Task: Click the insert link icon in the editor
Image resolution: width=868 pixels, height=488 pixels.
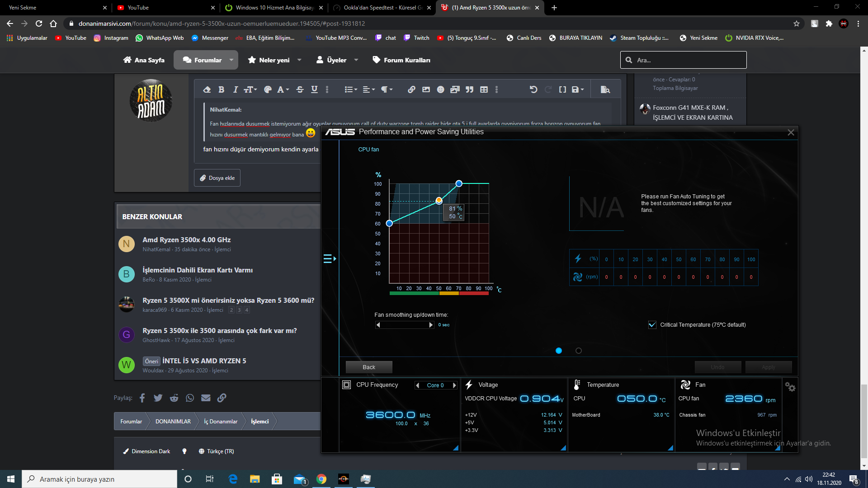Action: [411, 89]
